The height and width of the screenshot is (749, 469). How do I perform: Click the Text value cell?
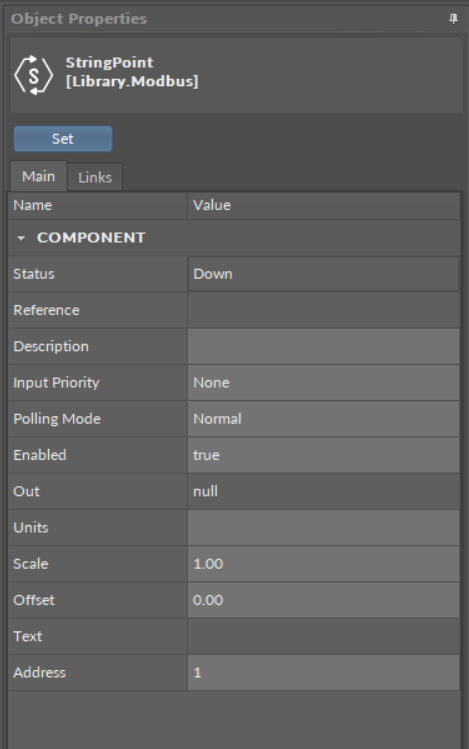coord(323,637)
